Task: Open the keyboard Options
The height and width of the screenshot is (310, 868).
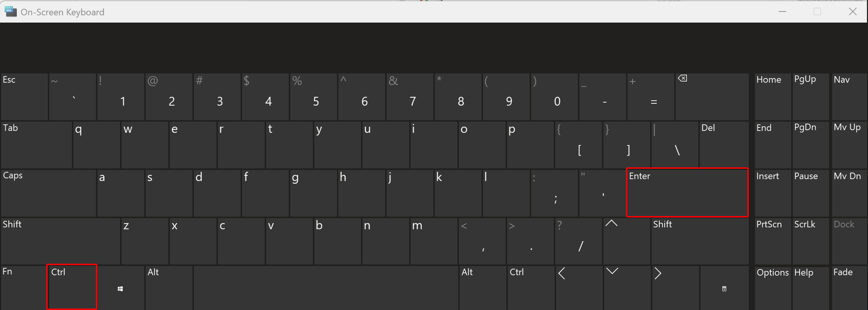Action: click(772, 287)
